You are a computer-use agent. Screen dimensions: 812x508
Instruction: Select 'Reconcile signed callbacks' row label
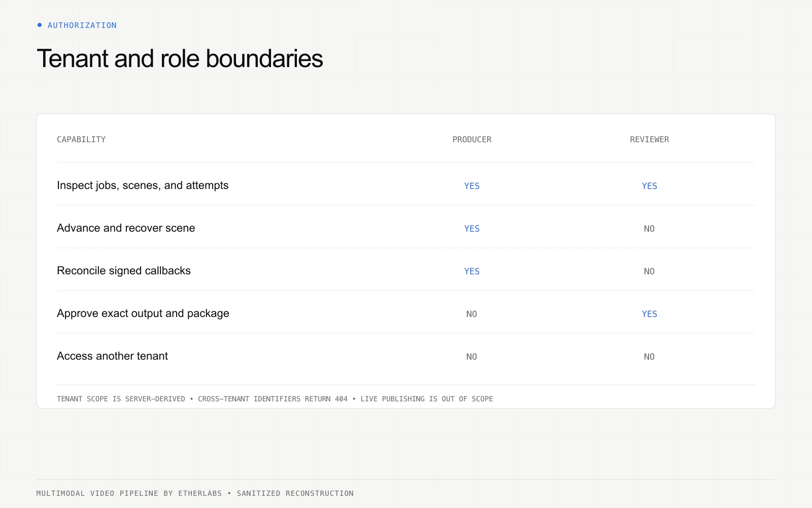coord(124,271)
